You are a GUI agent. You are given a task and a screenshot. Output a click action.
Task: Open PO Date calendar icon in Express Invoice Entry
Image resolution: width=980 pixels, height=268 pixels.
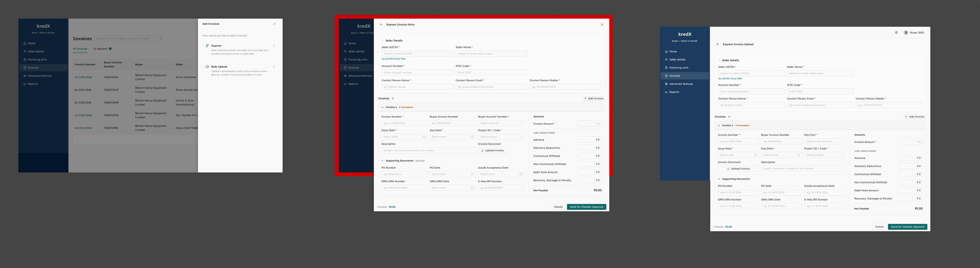click(x=472, y=174)
